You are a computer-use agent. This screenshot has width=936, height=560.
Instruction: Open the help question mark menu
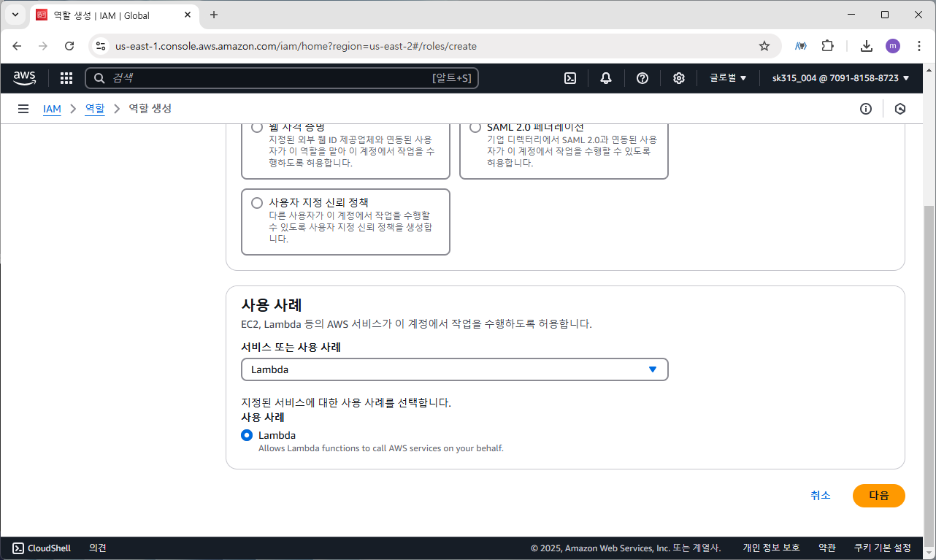coord(642,78)
